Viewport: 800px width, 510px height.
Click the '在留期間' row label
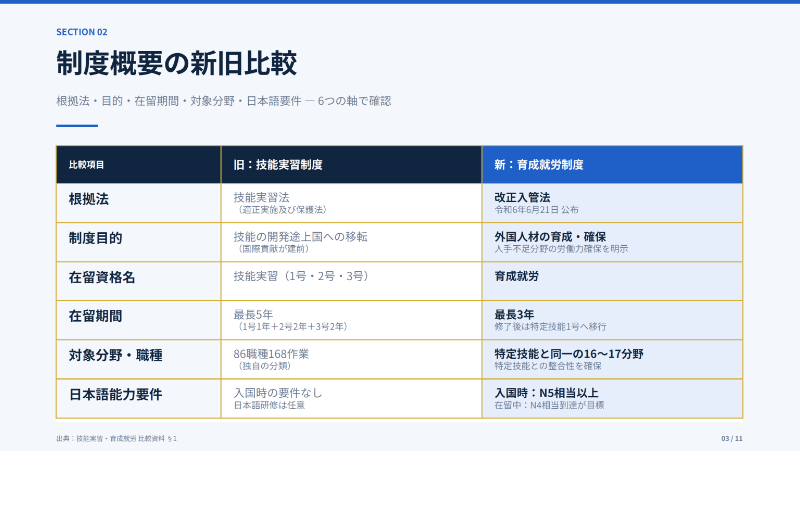click(x=95, y=316)
